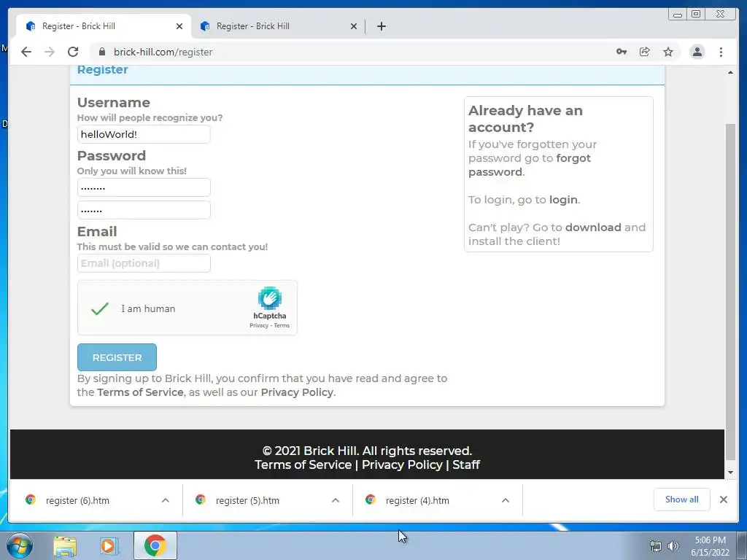747x560 pixels.
Task: Minimize the Chrome window
Action: [678, 15]
